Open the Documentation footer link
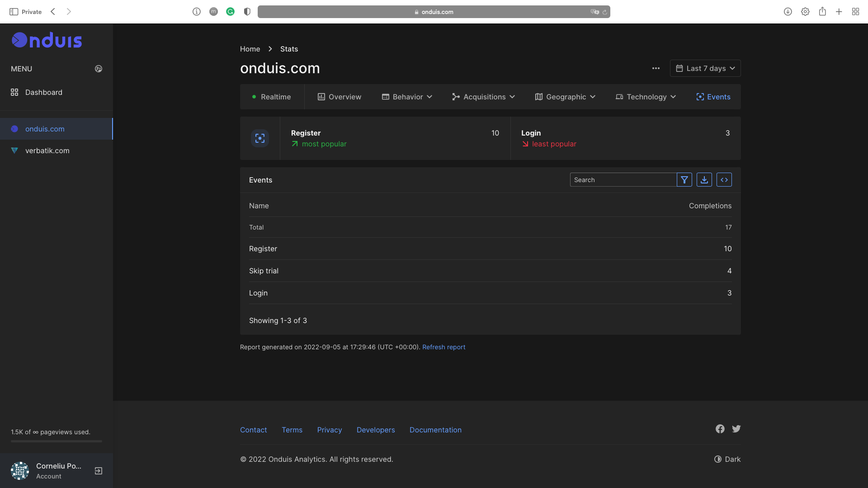 pos(435,430)
